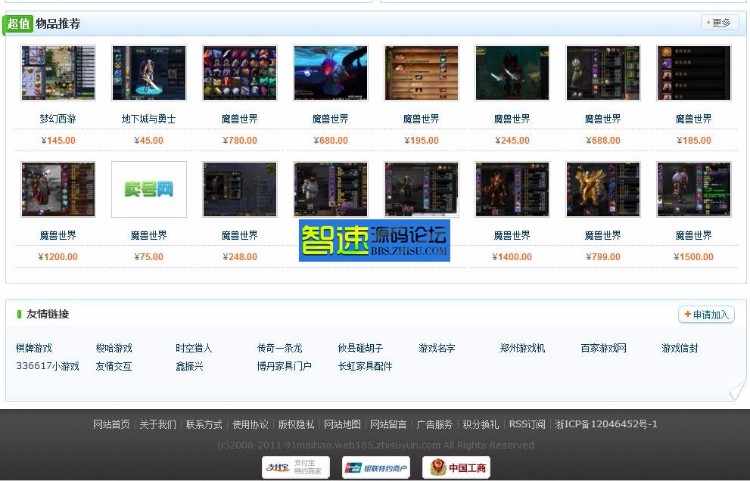Click the 浙ICP备12046452号-1 record link
The height and width of the screenshot is (481, 750).
(606, 425)
